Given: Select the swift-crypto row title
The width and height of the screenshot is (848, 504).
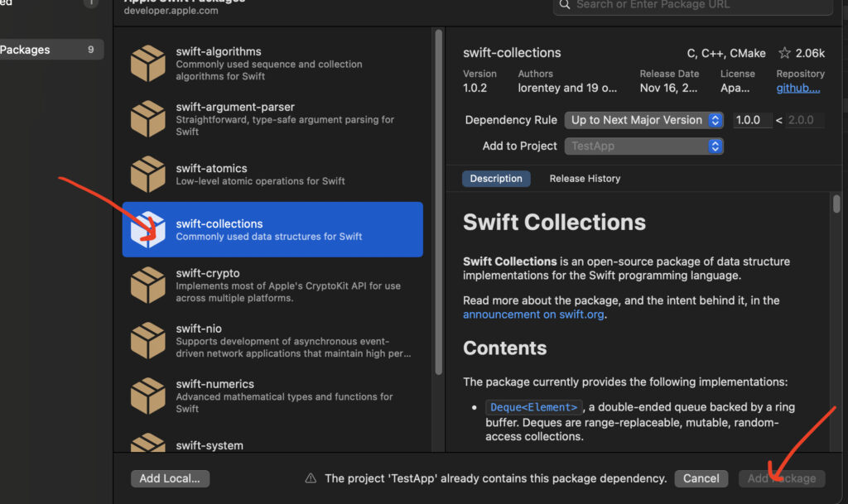Looking at the screenshot, I should click(208, 273).
